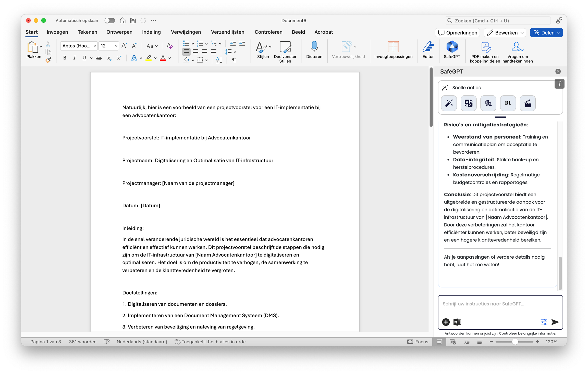Toggle the Automatisch opslaan switch
Viewport: 588px width, 374px height.
click(110, 20)
